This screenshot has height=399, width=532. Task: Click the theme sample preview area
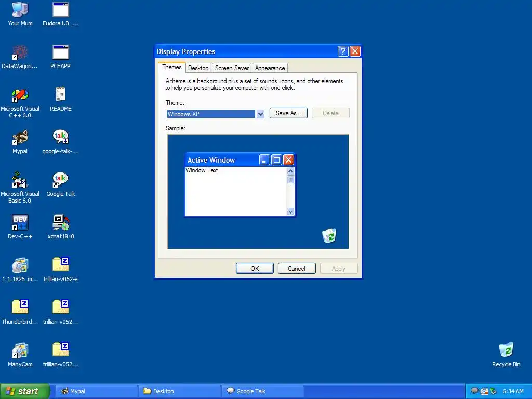click(x=258, y=192)
